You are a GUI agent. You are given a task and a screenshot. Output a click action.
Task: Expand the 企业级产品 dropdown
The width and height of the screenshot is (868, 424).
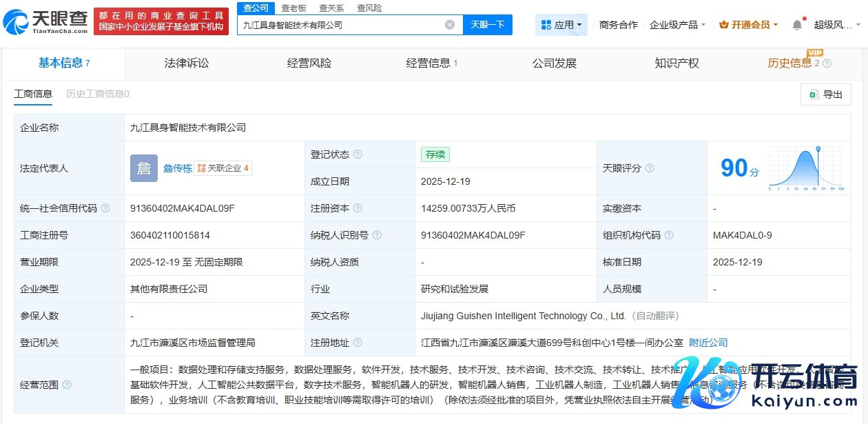click(677, 25)
